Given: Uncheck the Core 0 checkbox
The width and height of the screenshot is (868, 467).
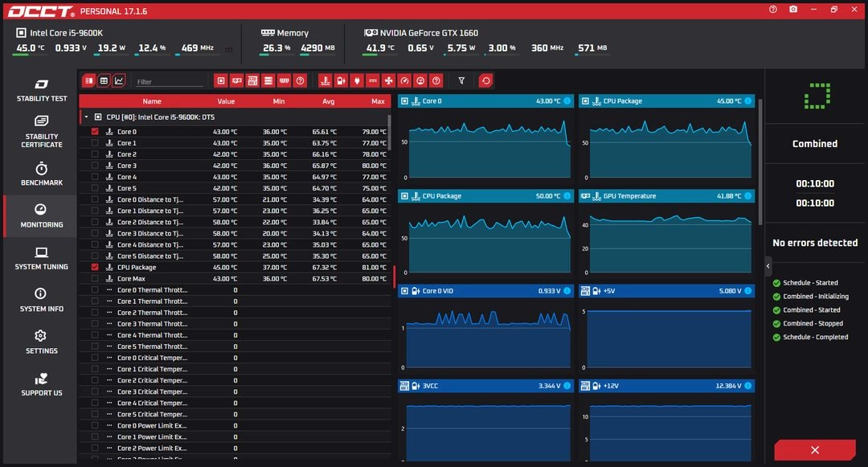Looking at the screenshot, I should coord(95,132).
